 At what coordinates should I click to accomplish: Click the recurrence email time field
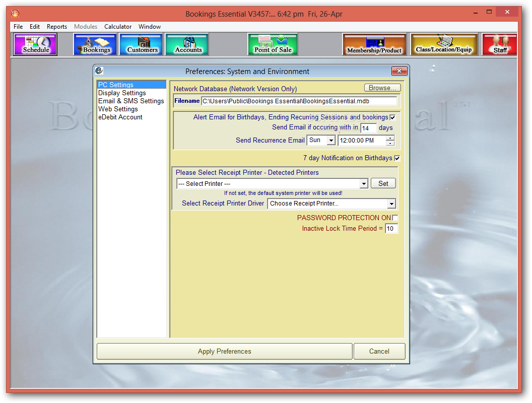pos(362,141)
